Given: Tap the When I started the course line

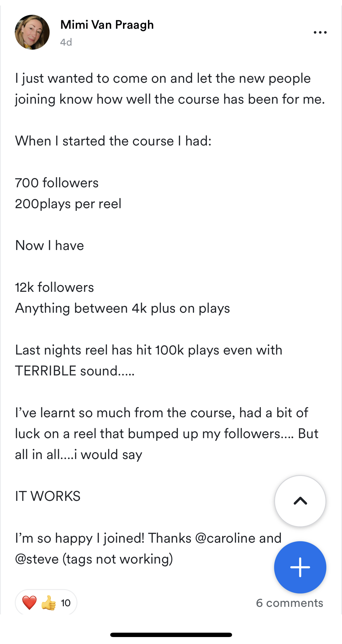Looking at the screenshot, I should [113, 141].
